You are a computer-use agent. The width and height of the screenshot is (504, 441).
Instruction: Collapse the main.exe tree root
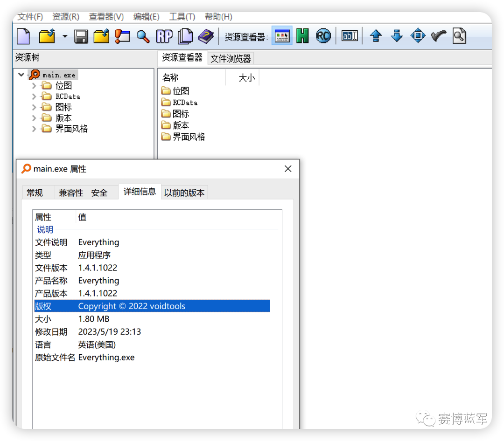point(21,75)
